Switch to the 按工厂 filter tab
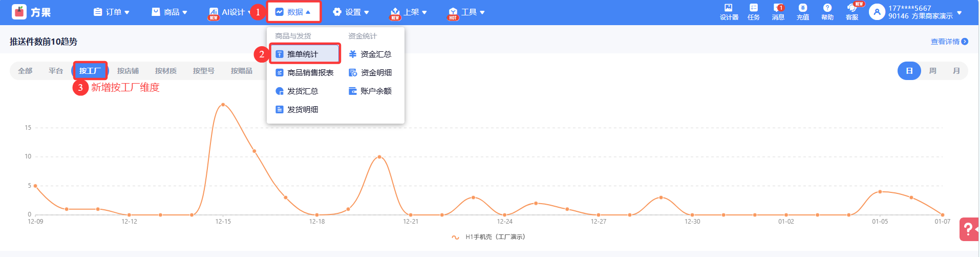Viewport: 980px width, 257px height. 90,71
